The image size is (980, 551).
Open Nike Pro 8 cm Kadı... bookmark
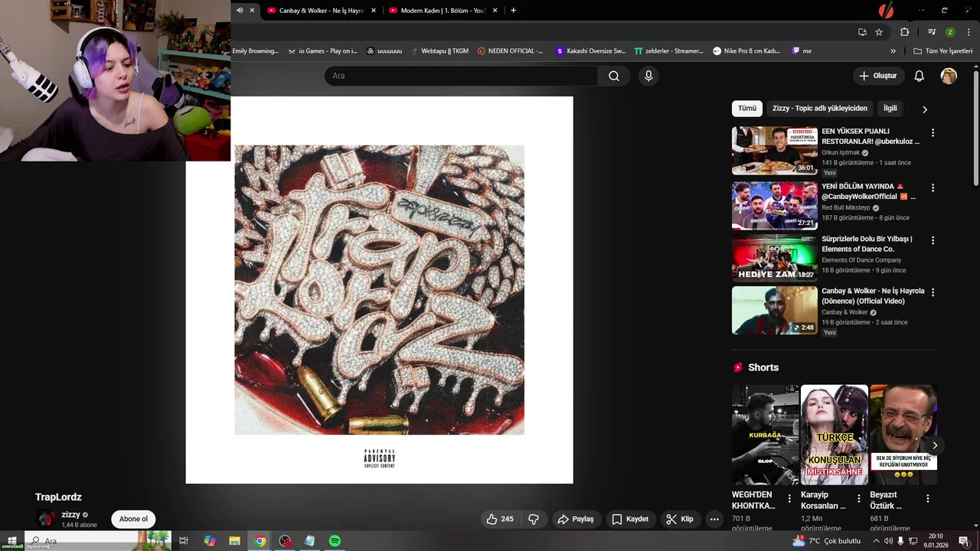746,51
